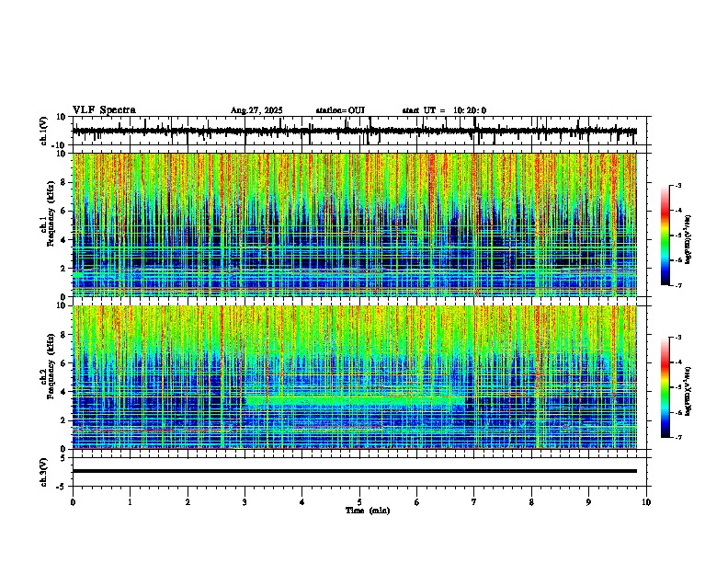728x563 pixels.
Task: Click the "7" tick on the time axis
Action: pyautogui.click(x=474, y=502)
